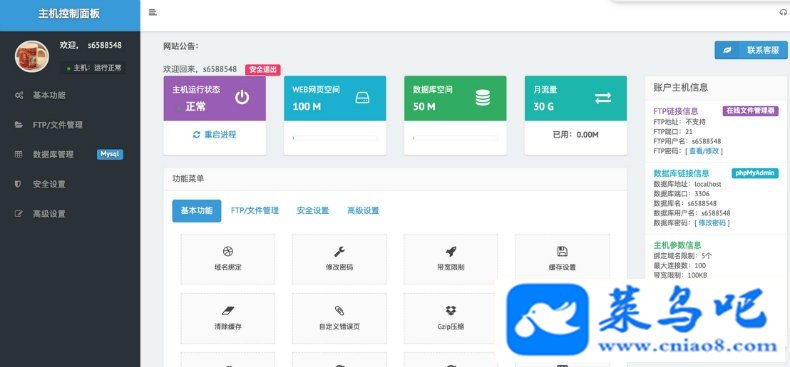Open the 域名绑定 tile
The width and height of the screenshot is (790, 367).
coord(228,259)
